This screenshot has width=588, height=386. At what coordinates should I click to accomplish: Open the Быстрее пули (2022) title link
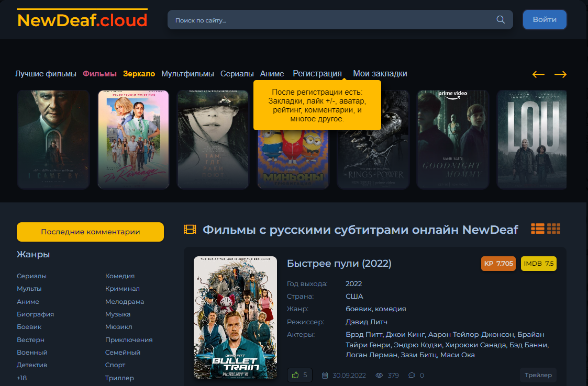tap(339, 264)
